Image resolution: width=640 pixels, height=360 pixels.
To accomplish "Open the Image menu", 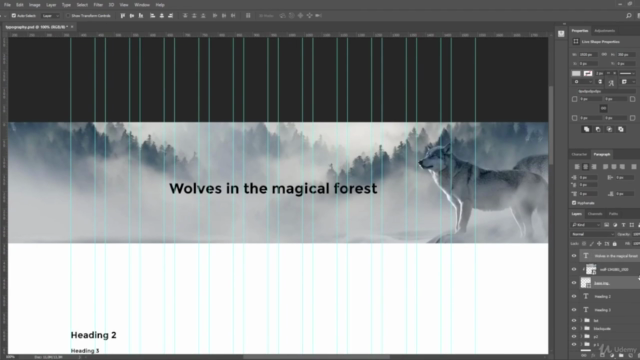I will [34, 5].
